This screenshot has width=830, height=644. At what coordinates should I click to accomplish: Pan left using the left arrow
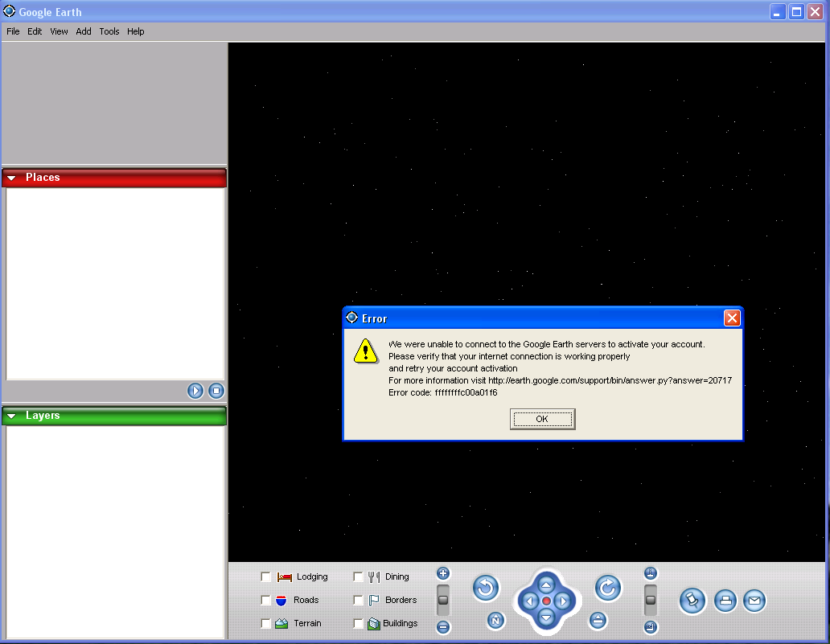(529, 601)
